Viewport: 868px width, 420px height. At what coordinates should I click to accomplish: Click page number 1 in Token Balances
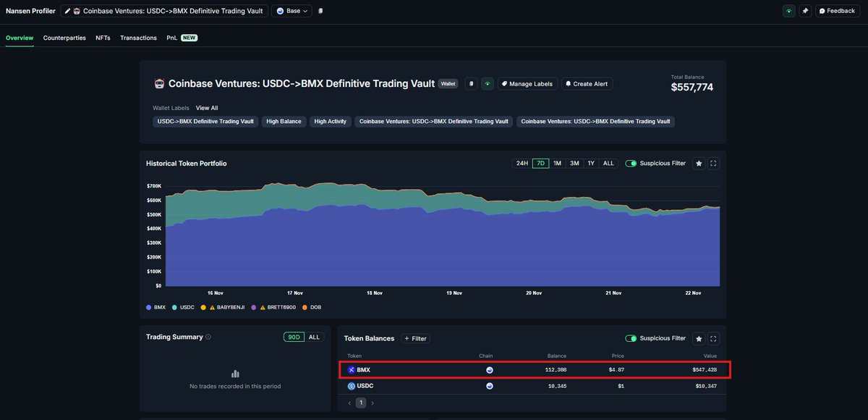point(361,403)
